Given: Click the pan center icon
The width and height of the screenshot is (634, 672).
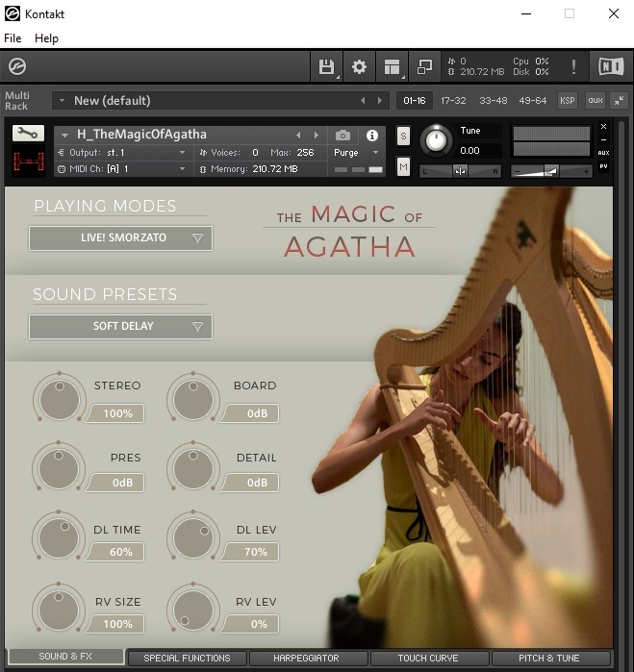Looking at the screenshot, I should (x=460, y=171).
